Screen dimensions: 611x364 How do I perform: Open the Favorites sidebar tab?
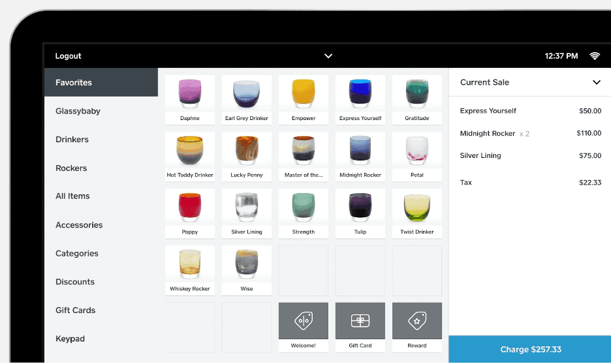(x=101, y=82)
